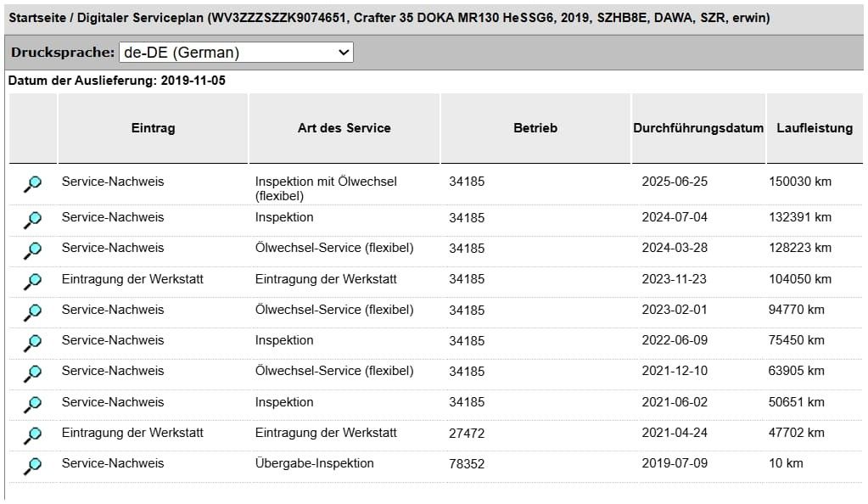Click the Laufleistung column header
868x504 pixels.
click(x=815, y=128)
